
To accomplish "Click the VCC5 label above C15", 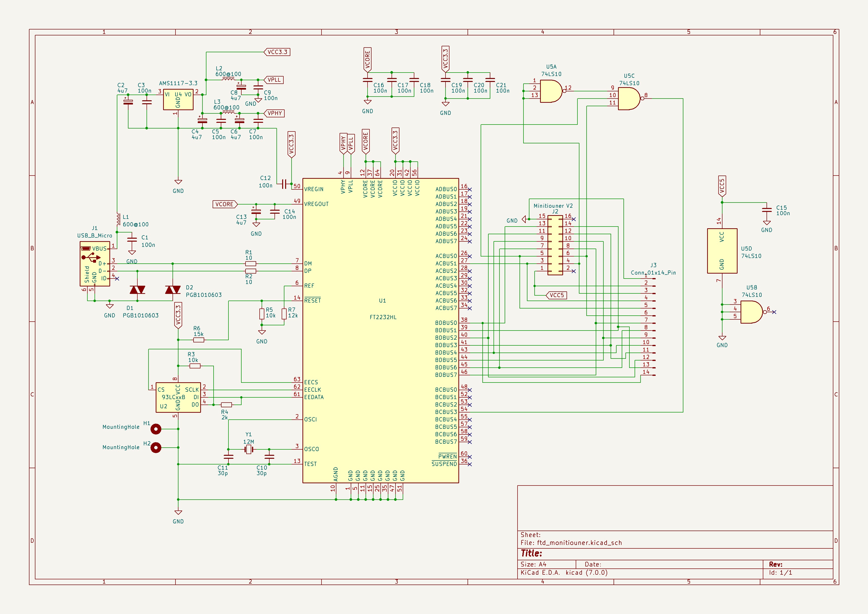I will click(x=722, y=186).
